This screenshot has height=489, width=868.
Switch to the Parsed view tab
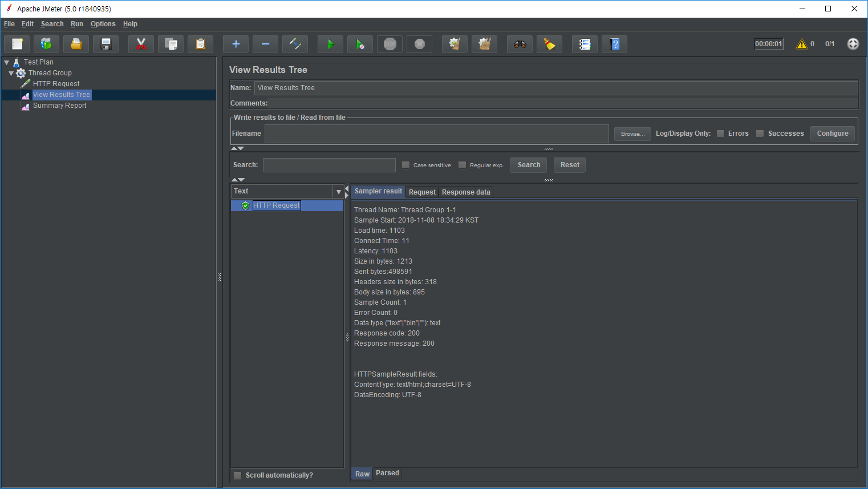[x=387, y=473]
